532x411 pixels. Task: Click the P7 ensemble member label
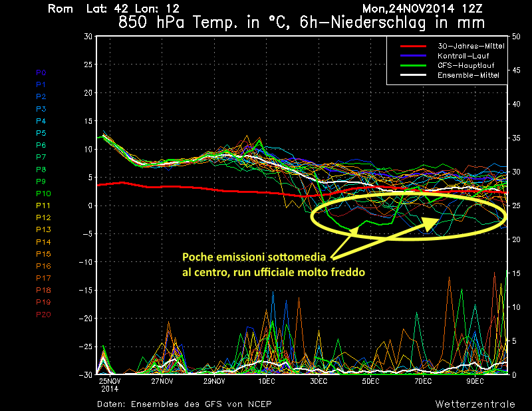click(x=41, y=157)
